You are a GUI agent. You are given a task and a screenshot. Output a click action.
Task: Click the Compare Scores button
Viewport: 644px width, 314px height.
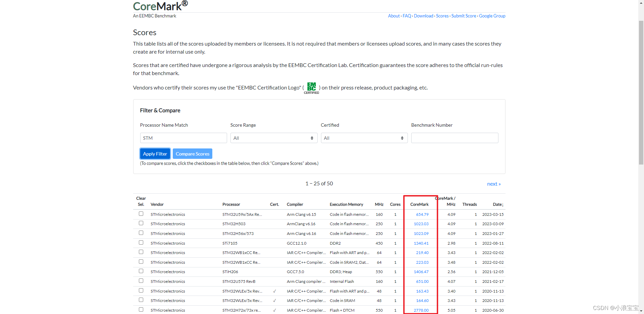[x=193, y=154]
